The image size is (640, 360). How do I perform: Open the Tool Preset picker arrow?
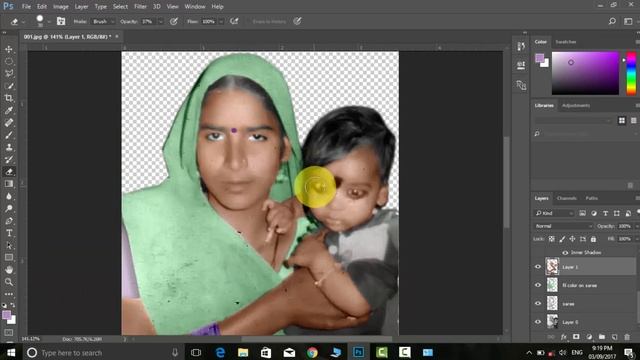tap(24, 21)
